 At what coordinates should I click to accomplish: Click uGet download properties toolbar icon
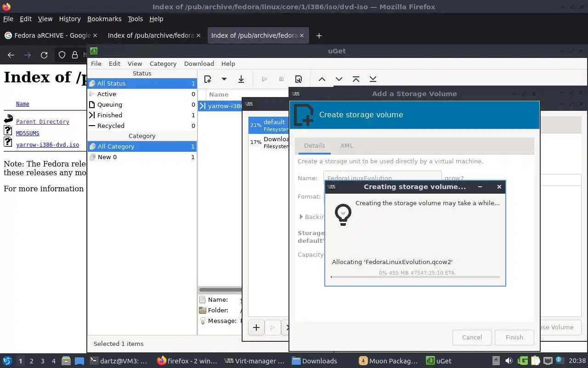(298, 79)
